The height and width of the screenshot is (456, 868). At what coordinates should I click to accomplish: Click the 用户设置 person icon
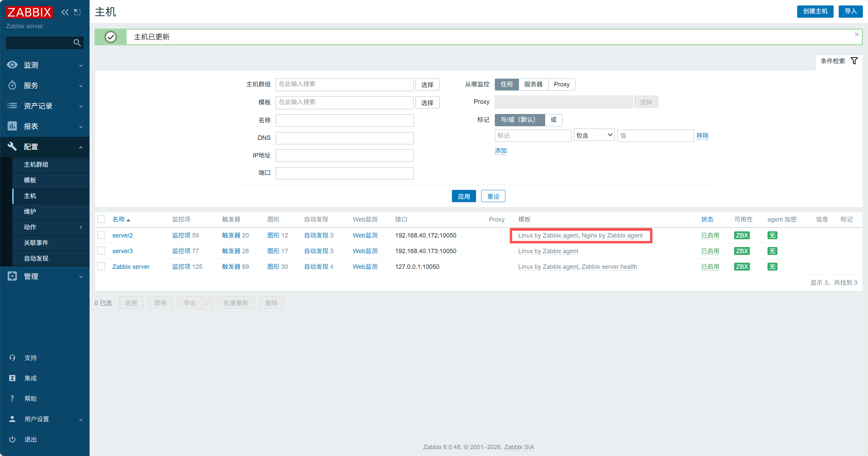[12, 419]
